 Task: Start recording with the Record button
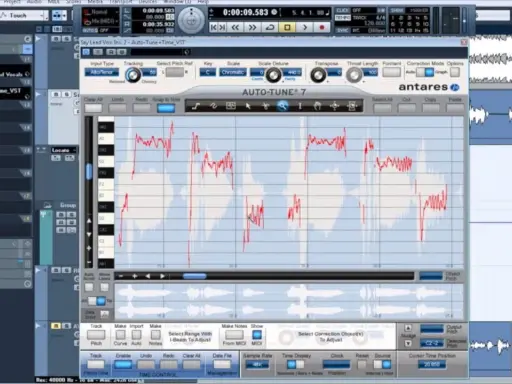click(322, 27)
